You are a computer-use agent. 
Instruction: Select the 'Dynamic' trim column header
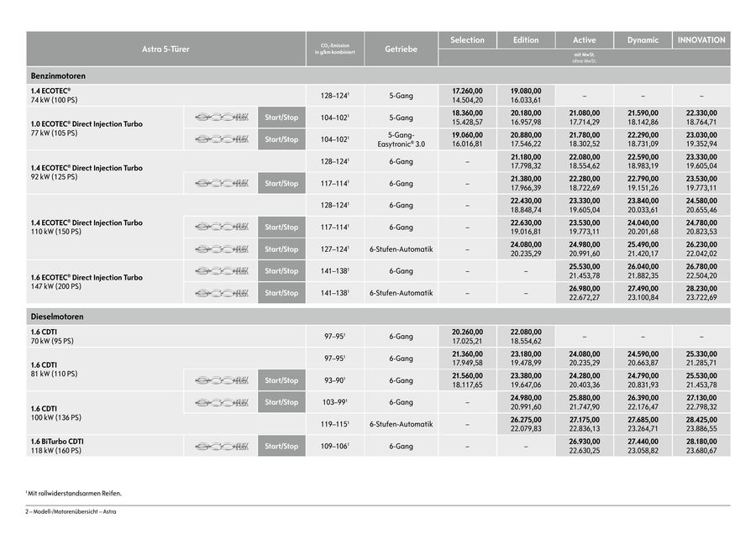[643, 40]
